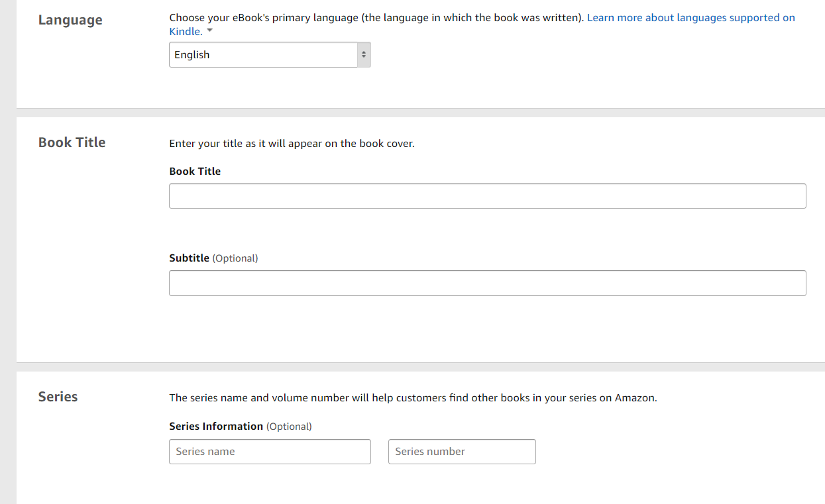Viewport: 825px width, 504px height.
Task: Click the large Book Title section heading
Action: (x=72, y=142)
